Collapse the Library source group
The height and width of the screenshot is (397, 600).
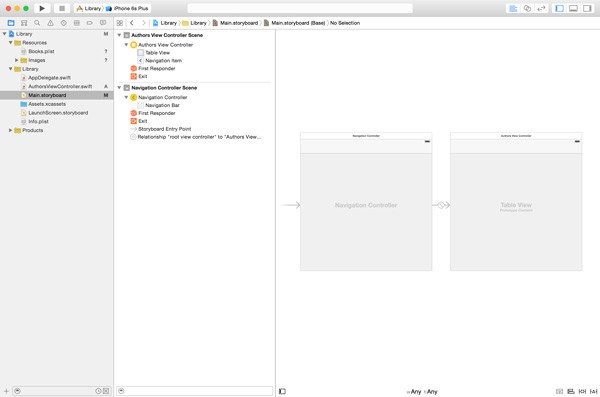pyautogui.click(x=11, y=69)
